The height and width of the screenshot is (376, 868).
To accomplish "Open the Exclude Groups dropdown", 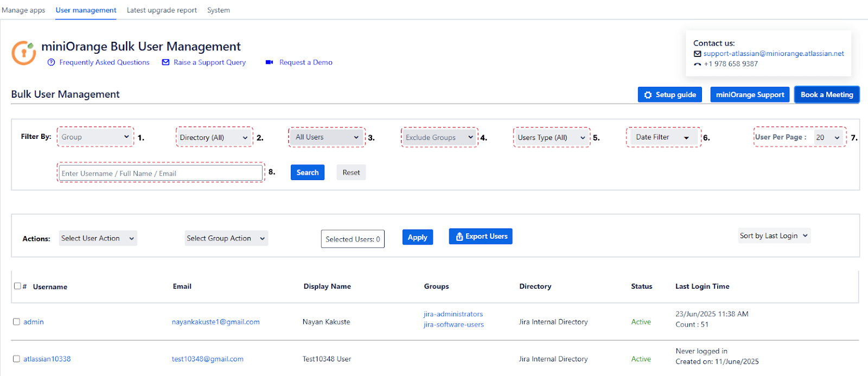I will click(440, 137).
